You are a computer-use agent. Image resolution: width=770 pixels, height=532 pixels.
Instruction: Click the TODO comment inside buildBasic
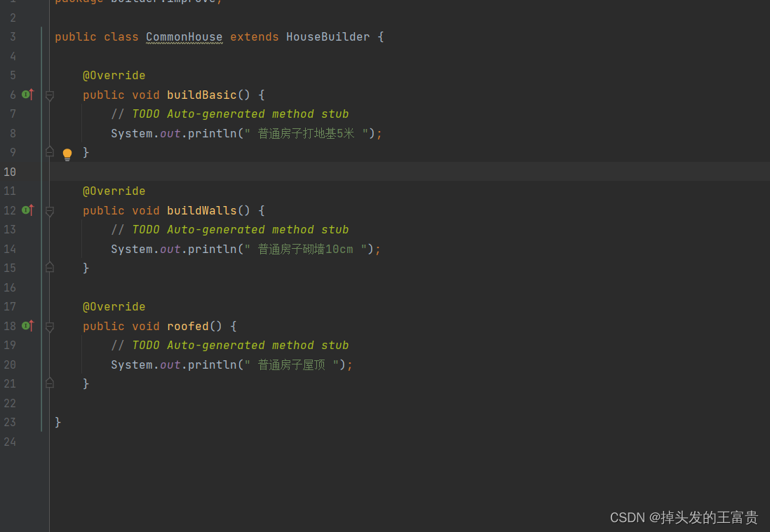point(230,114)
